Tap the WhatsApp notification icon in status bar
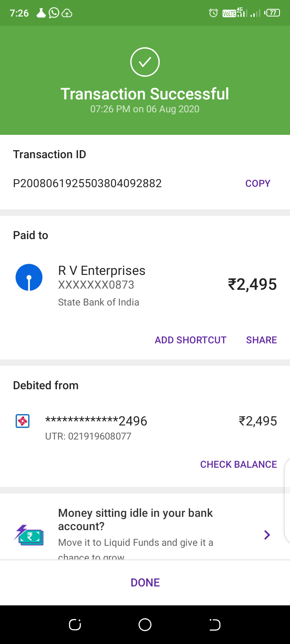Image resolution: width=290 pixels, height=644 pixels. (54, 13)
